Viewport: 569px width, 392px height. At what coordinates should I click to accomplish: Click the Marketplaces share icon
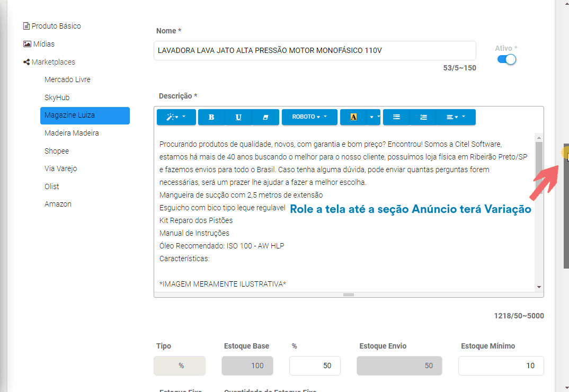tap(26, 62)
